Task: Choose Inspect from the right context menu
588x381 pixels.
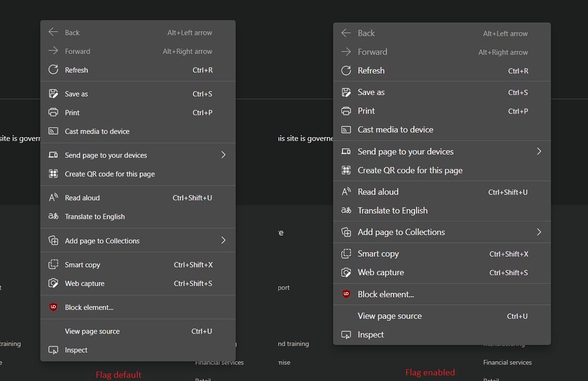Action: 371,334
